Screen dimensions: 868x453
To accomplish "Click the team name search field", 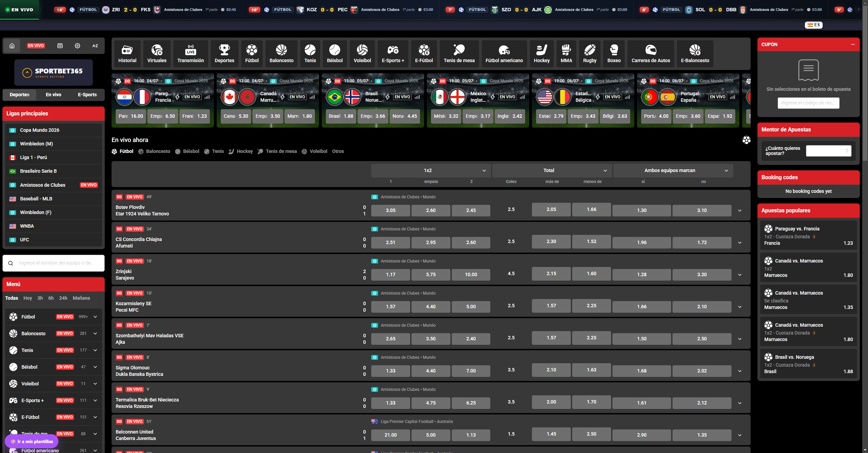I will click(x=54, y=263).
